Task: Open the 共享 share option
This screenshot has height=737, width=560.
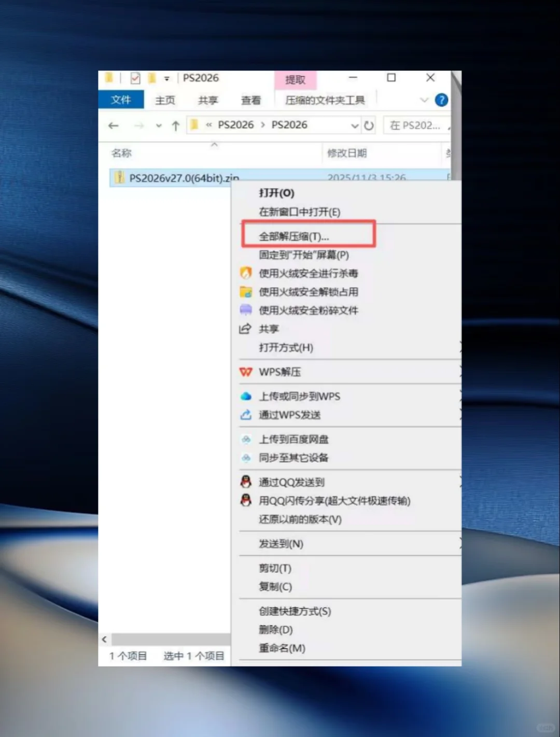Action: click(x=269, y=329)
